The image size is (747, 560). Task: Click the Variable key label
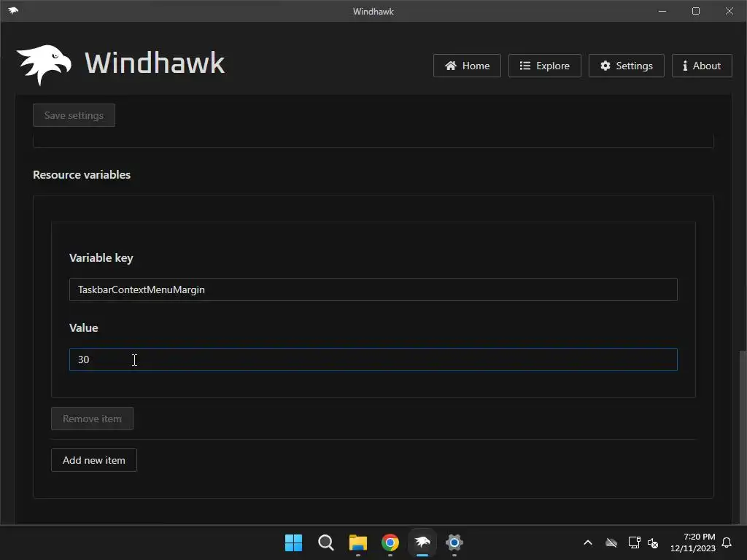click(101, 257)
